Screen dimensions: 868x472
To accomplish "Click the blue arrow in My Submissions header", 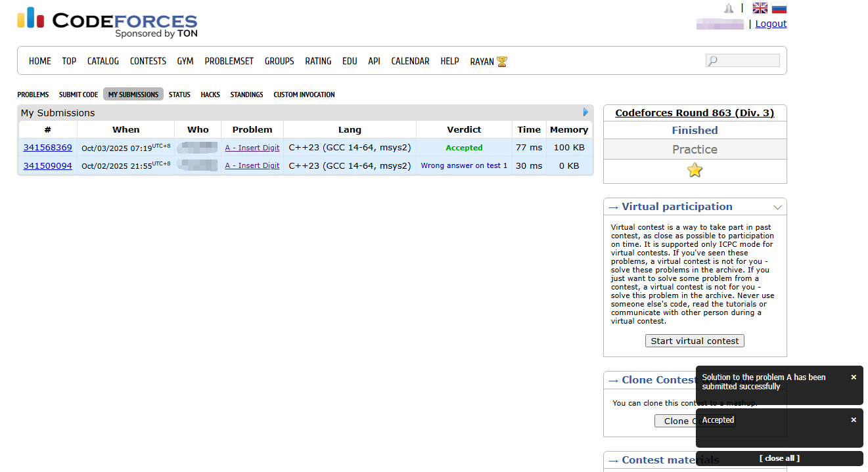I will tap(585, 112).
